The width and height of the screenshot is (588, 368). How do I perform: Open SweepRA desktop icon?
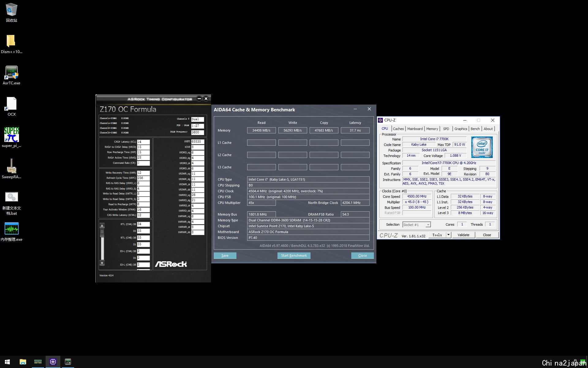(x=11, y=169)
